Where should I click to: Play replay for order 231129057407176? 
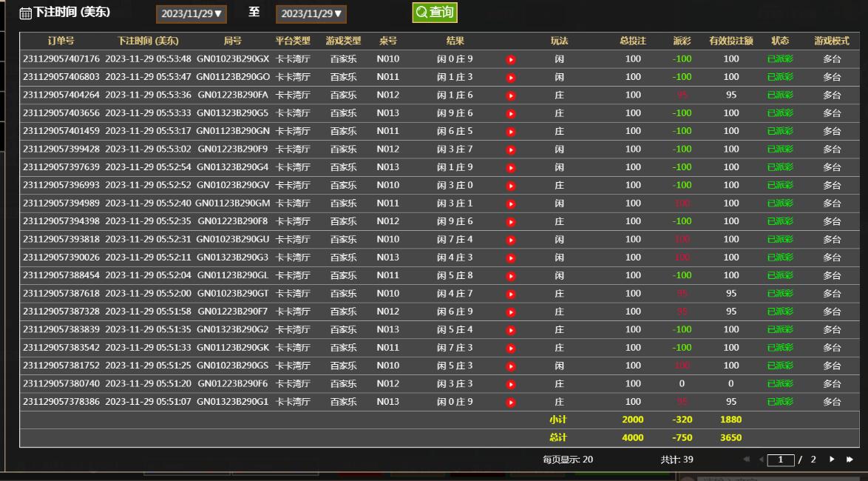tap(511, 59)
